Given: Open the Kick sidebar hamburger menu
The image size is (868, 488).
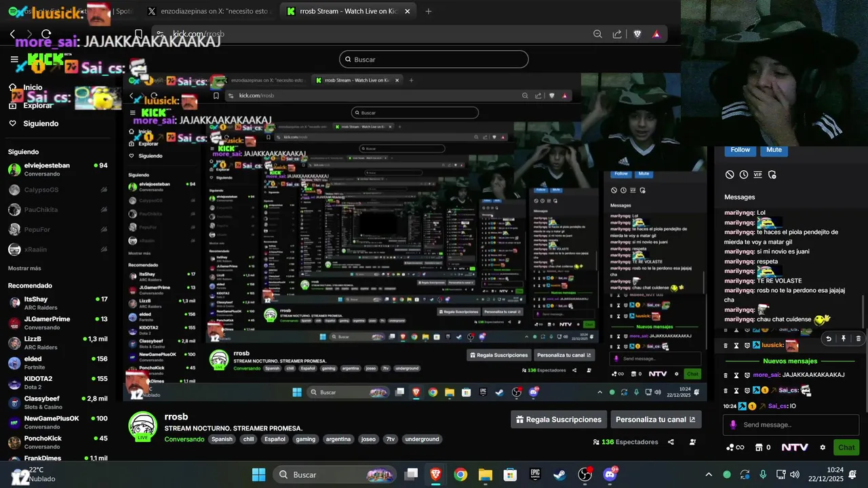Looking at the screenshot, I should pos(14,60).
